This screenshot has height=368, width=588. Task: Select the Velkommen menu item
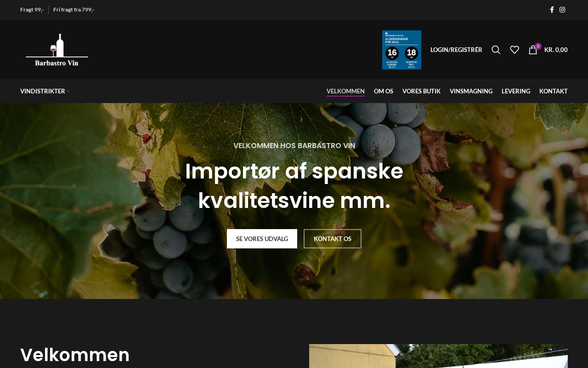point(345,91)
